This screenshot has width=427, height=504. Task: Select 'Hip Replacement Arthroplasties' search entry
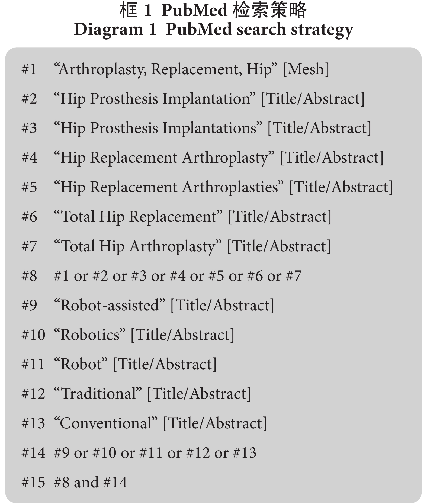[x=207, y=188]
